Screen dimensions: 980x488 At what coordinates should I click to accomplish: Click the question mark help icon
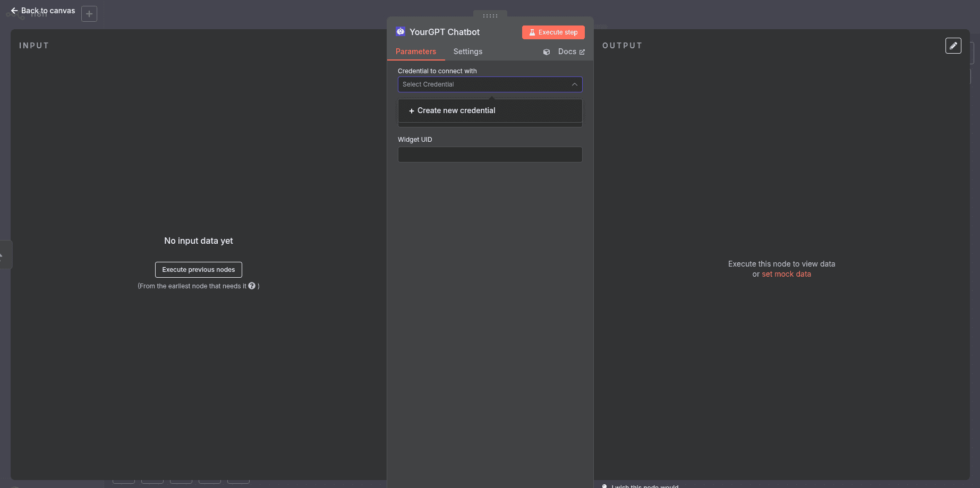(252, 286)
